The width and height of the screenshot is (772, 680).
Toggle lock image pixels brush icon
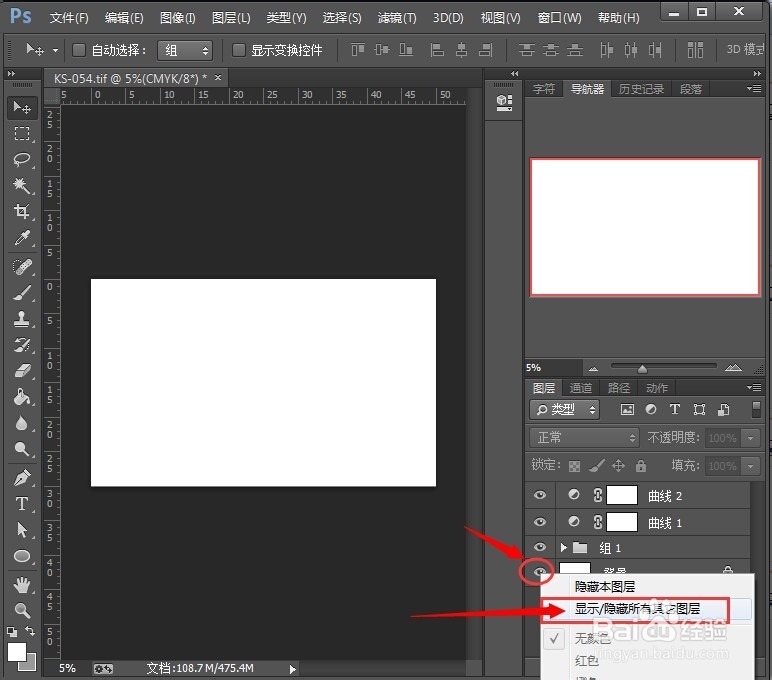tap(597, 465)
